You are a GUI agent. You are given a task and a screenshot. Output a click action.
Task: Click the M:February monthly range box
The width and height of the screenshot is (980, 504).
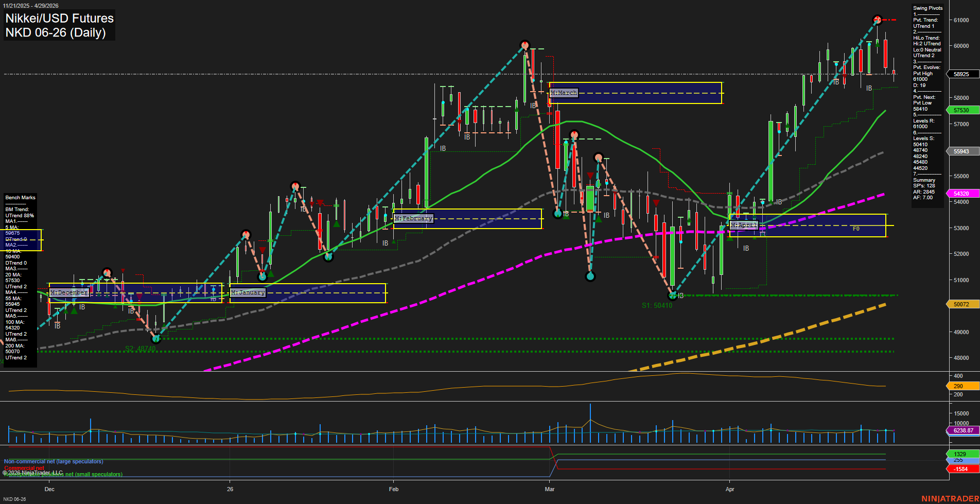coord(413,218)
